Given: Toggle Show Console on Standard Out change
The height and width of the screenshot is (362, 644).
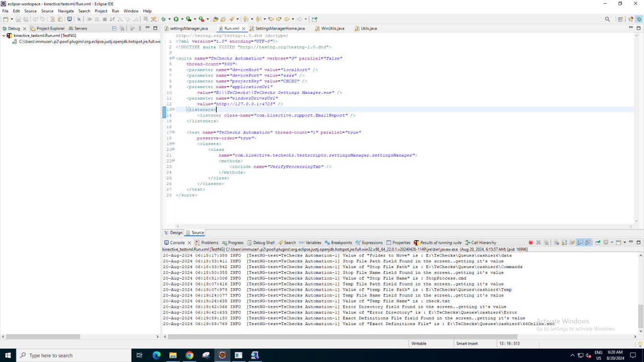Looking at the screenshot, I should tap(580, 243).
